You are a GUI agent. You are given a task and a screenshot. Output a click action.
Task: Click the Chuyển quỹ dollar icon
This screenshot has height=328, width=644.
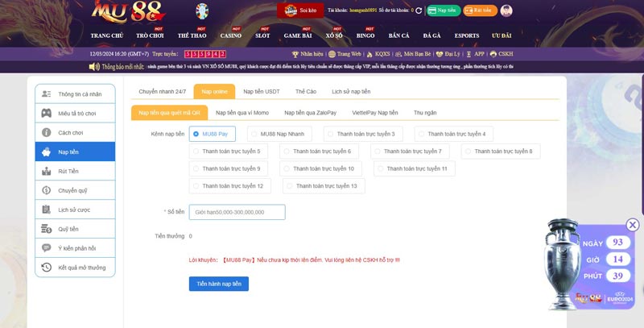coord(47,190)
